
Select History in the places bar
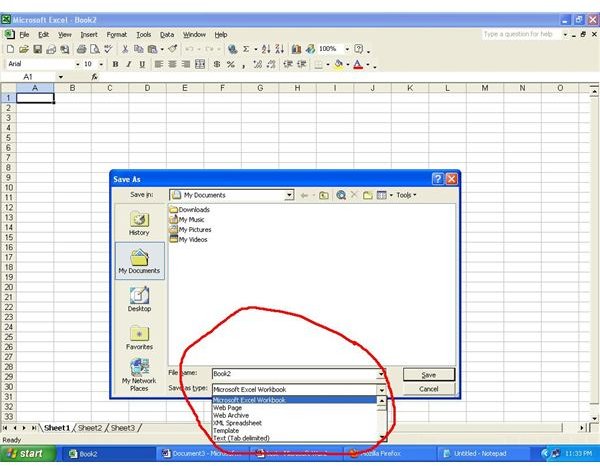point(139,223)
